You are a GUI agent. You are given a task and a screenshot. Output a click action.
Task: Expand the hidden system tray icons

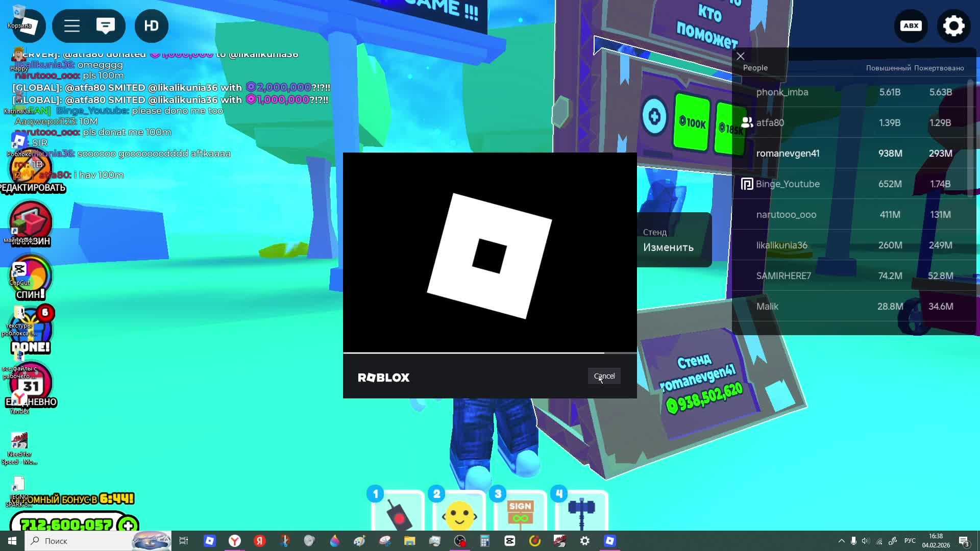841,541
